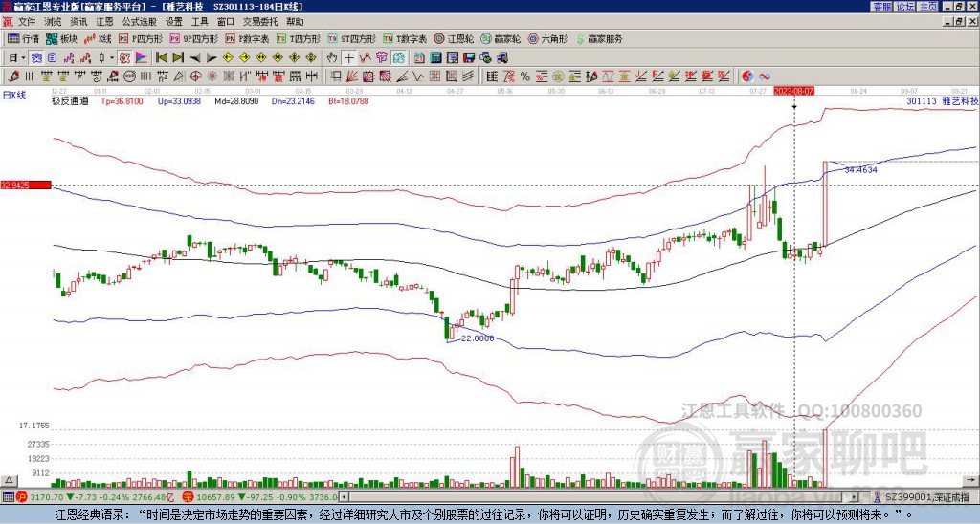Viewport: 980px width, 524px height.
Task: Select the red crosshair circle tool
Action: pyautogui.click(x=195, y=76)
